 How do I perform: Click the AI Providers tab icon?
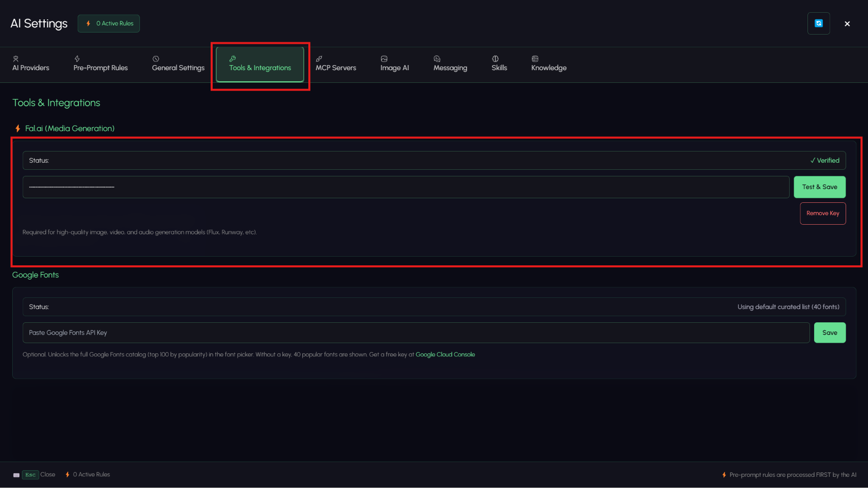click(x=16, y=59)
